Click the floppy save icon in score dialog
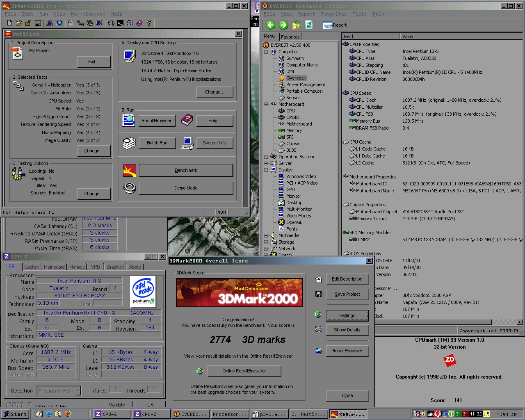 (318, 294)
